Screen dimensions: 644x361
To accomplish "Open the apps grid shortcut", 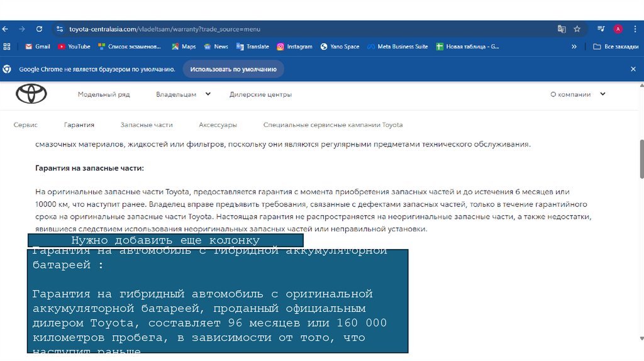I will pos(7,47).
